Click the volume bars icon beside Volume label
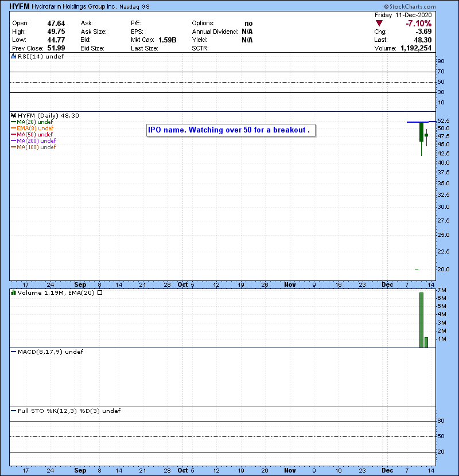The width and height of the screenshot is (459, 476). pos(13,292)
